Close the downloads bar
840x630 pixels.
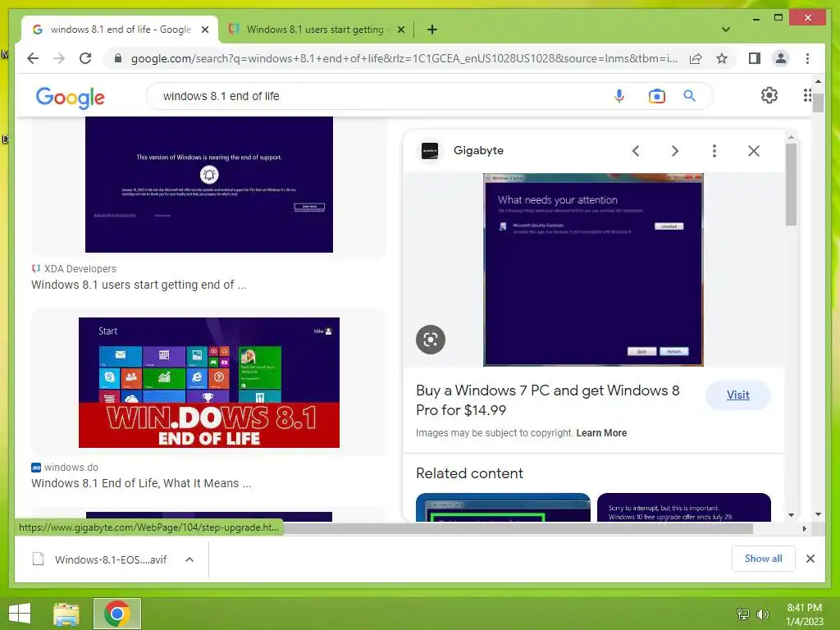(810, 559)
